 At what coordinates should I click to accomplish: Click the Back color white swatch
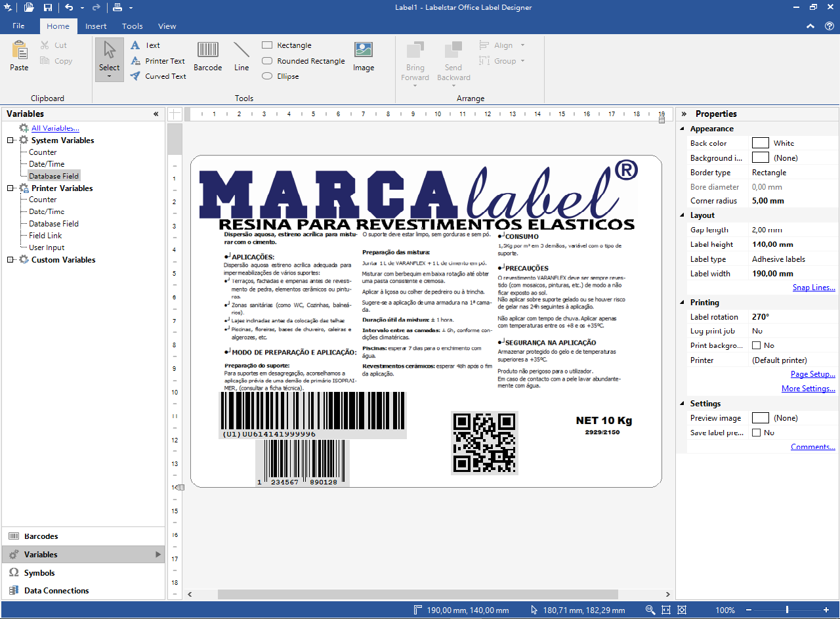coord(760,143)
